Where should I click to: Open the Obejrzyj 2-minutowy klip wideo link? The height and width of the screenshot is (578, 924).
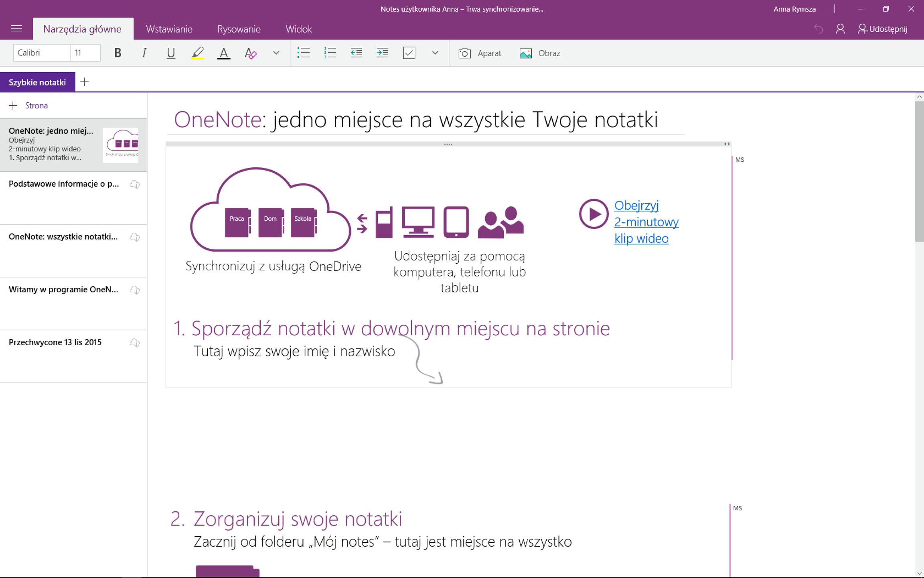(646, 222)
